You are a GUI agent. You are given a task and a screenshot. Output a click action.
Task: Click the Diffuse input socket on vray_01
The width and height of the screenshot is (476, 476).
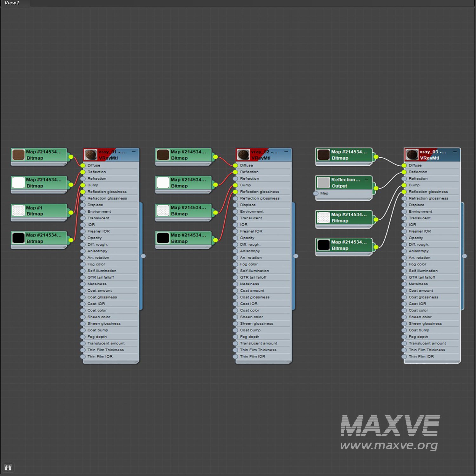(83, 165)
